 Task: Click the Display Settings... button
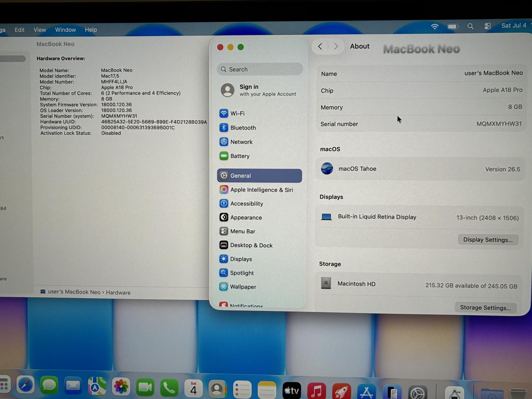488,240
